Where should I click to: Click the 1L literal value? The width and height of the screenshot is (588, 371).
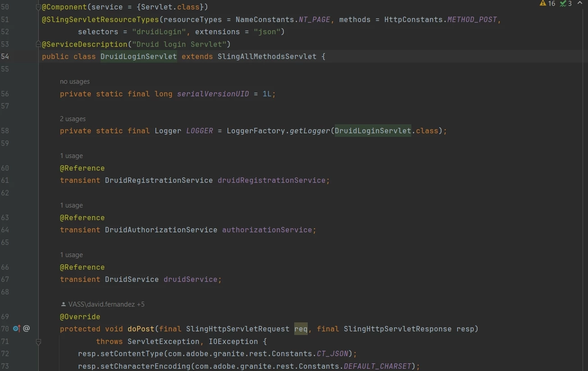click(x=267, y=94)
